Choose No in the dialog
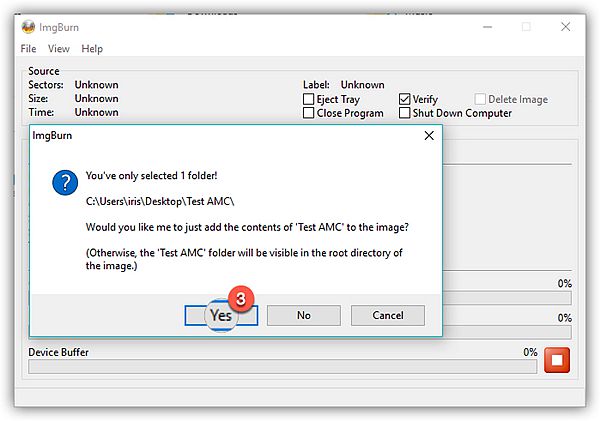Screen dimensions: 600x421 point(304,315)
